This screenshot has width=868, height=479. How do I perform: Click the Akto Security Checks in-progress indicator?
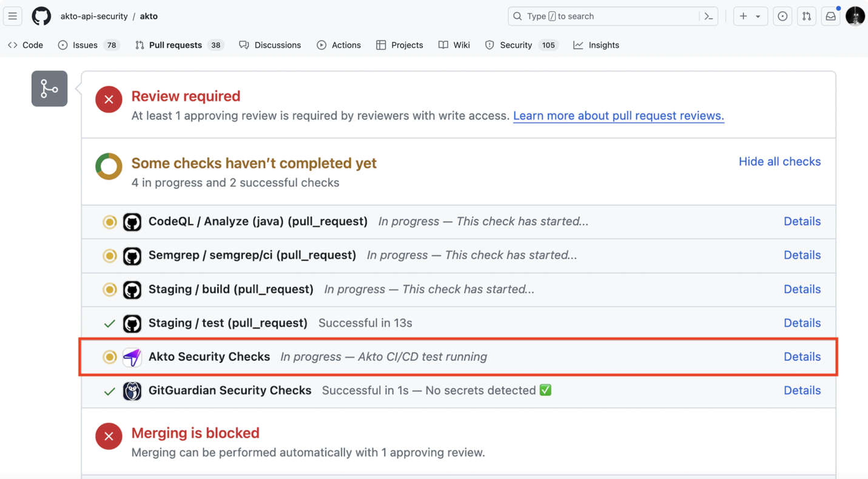[x=110, y=357]
